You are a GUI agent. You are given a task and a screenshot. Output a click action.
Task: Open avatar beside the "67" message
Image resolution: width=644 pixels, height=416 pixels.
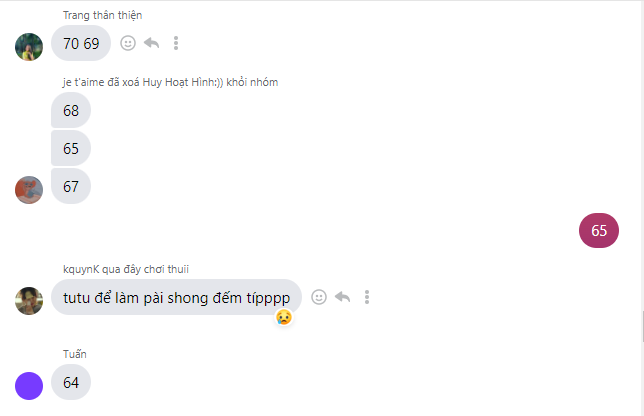click(29, 190)
